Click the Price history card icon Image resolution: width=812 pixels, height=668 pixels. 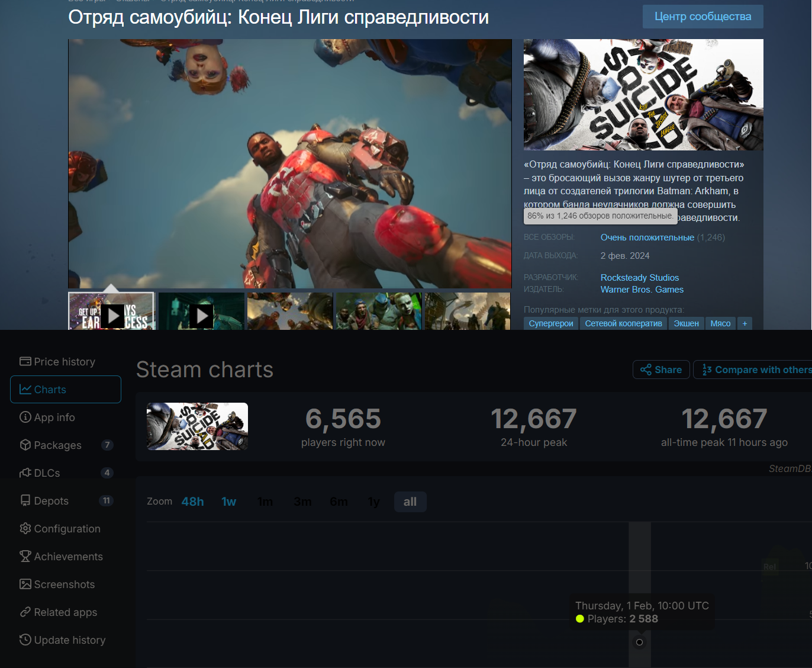(x=25, y=361)
